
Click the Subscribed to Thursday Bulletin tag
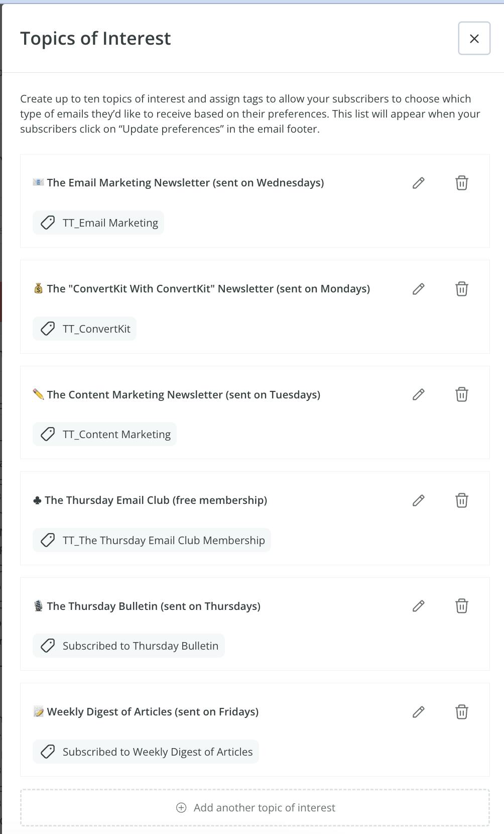(x=129, y=646)
